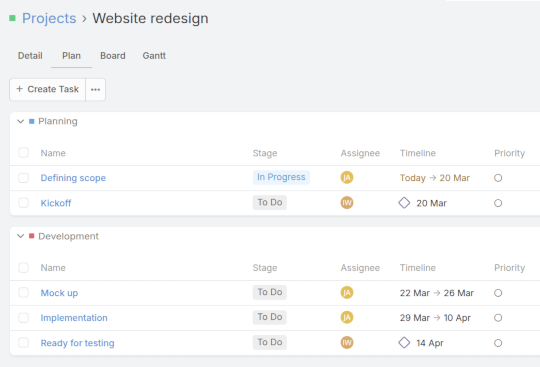Click the Stage column header in Planning
Image resolution: width=540 pixels, height=367 pixels.
265,153
